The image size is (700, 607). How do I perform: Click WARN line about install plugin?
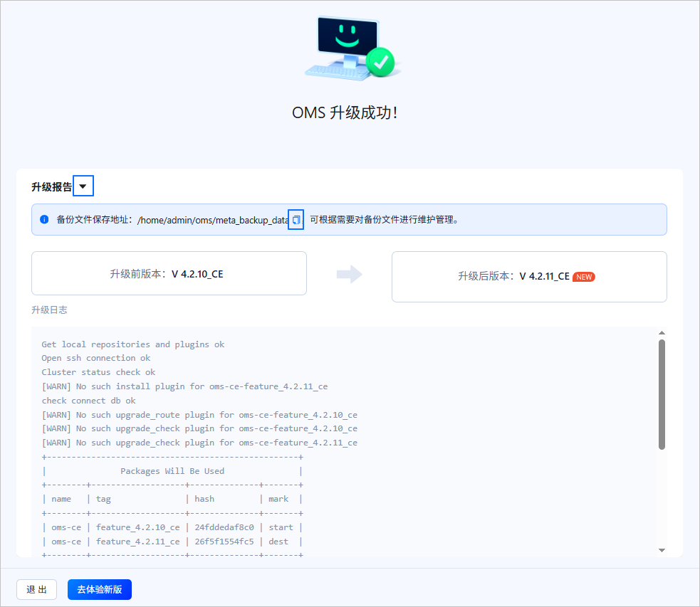tap(185, 386)
